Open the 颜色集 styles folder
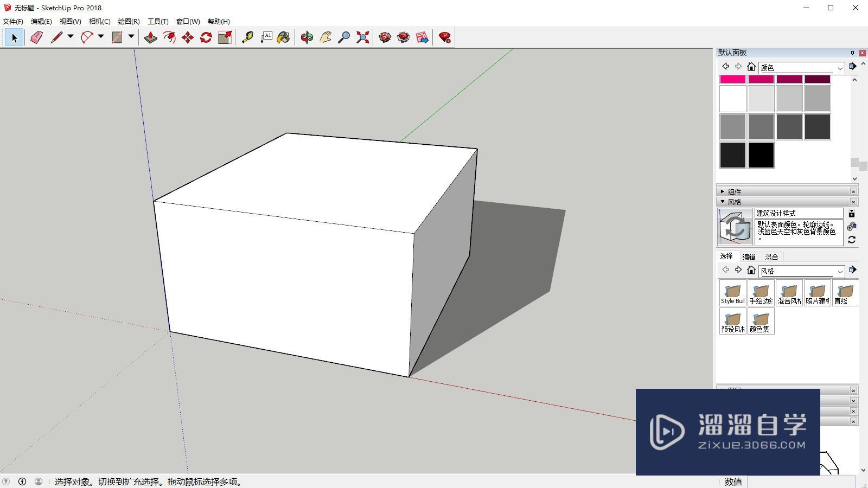 pos(761,321)
